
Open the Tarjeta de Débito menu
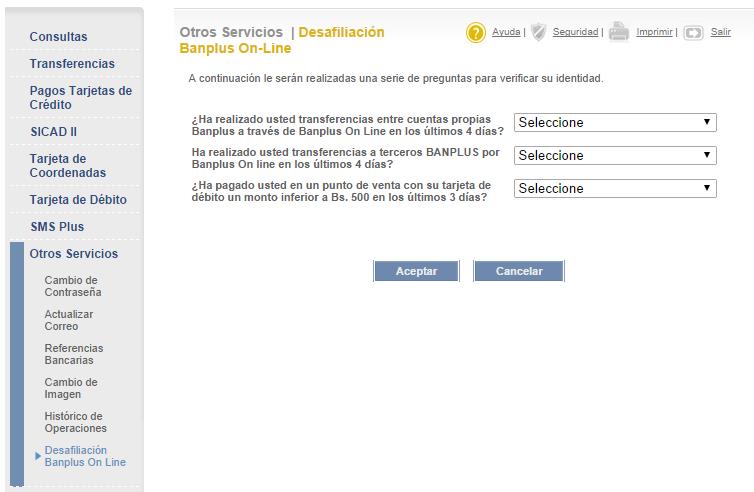tap(78, 200)
